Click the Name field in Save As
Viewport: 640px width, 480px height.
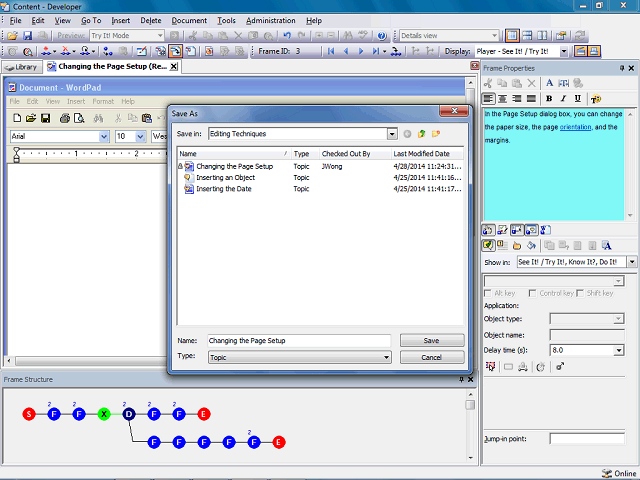point(299,341)
